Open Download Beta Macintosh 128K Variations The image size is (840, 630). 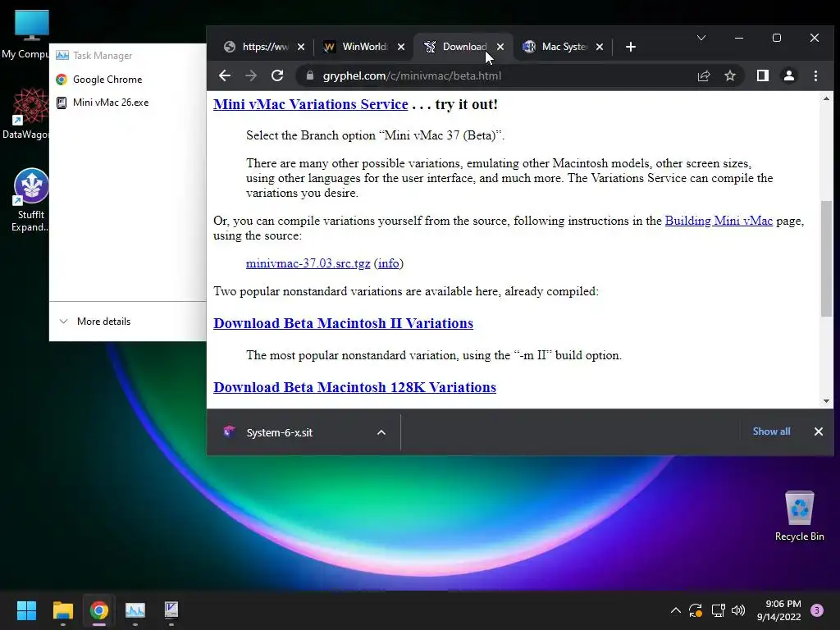tap(354, 387)
